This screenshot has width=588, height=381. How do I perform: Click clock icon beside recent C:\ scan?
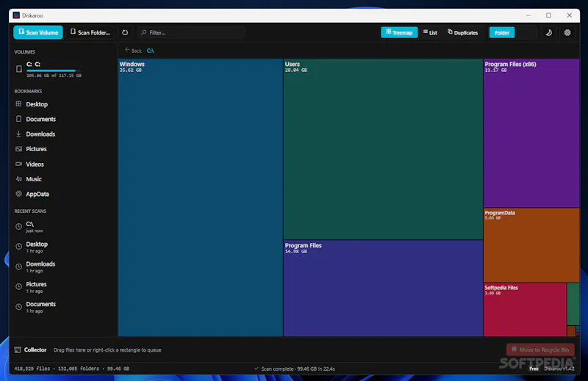(x=18, y=227)
